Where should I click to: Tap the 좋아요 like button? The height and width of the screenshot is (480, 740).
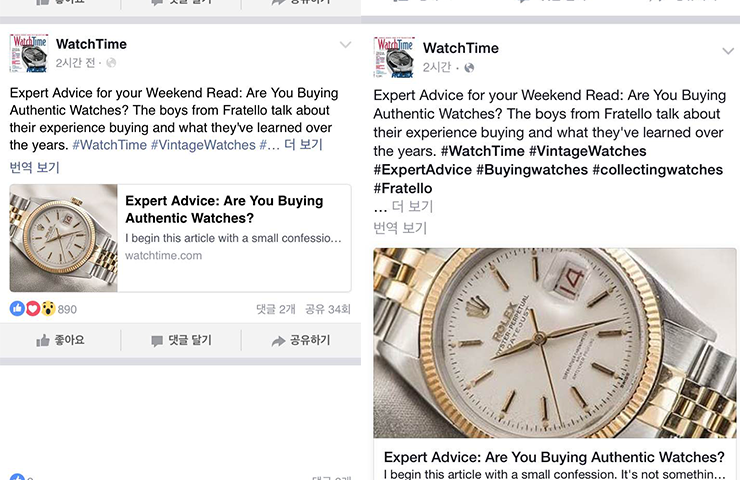(60, 340)
